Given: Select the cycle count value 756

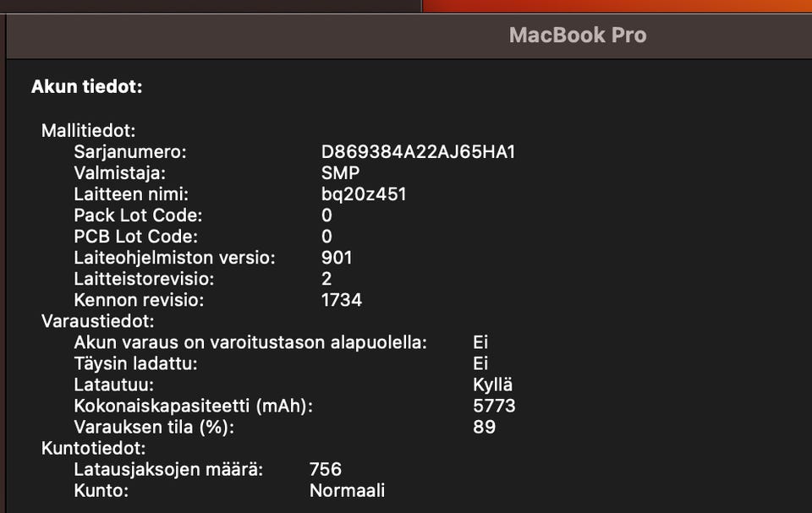Looking at the screenshot, I should pyautogui.click(x=326, y=469).
